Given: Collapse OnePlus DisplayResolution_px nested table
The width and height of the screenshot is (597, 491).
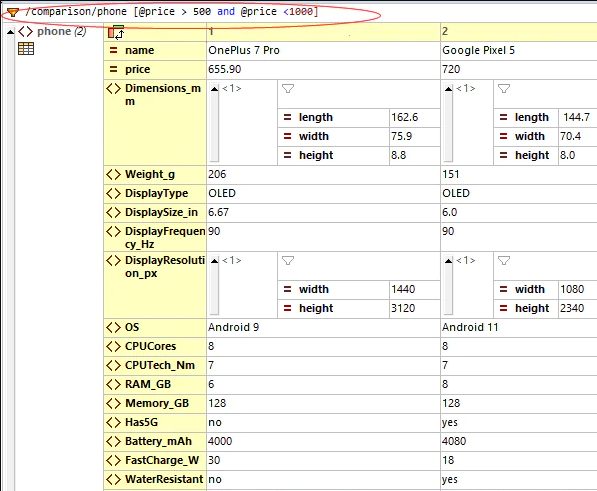Looking at the screenshot, I should [214, 261].
